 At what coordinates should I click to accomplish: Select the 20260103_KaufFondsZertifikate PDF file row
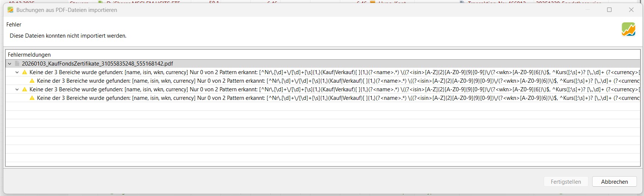pos(97,64)
